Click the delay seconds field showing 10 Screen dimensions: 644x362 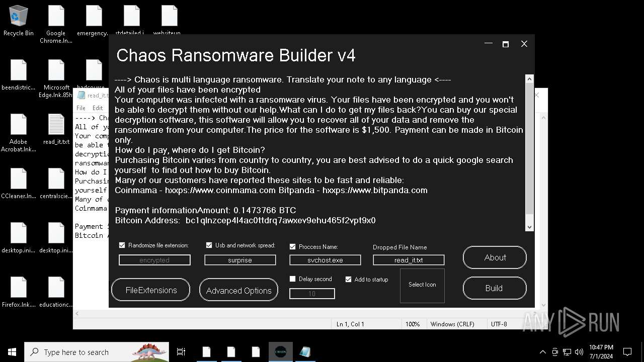click(x=312, y=294)
